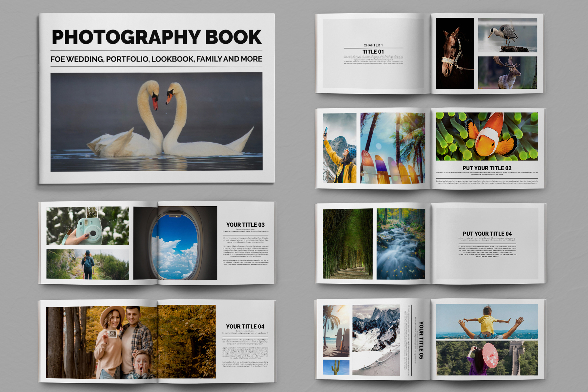Click the PHOTOGRAPHY BOOK title text

156,37
